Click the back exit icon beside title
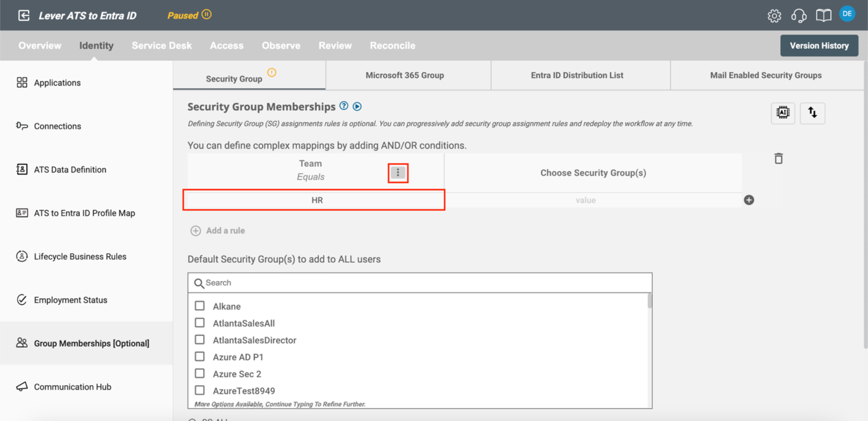This screenshot has height=421, width=868. [24, 16]
